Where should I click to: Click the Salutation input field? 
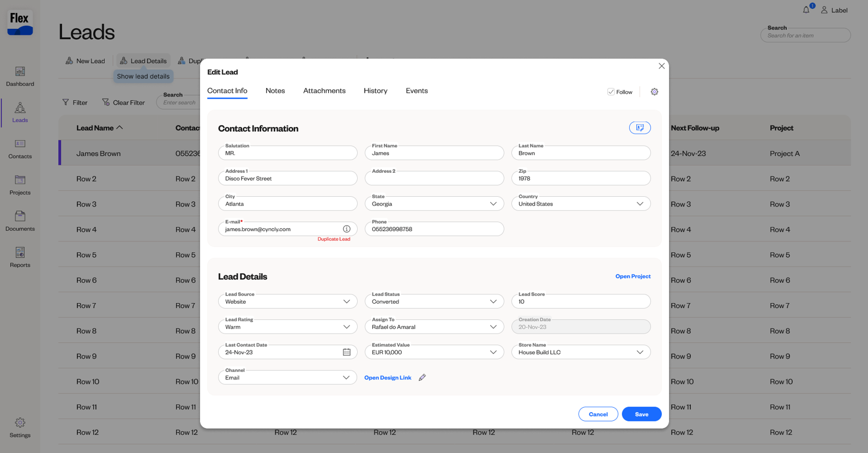pos(288,153)
